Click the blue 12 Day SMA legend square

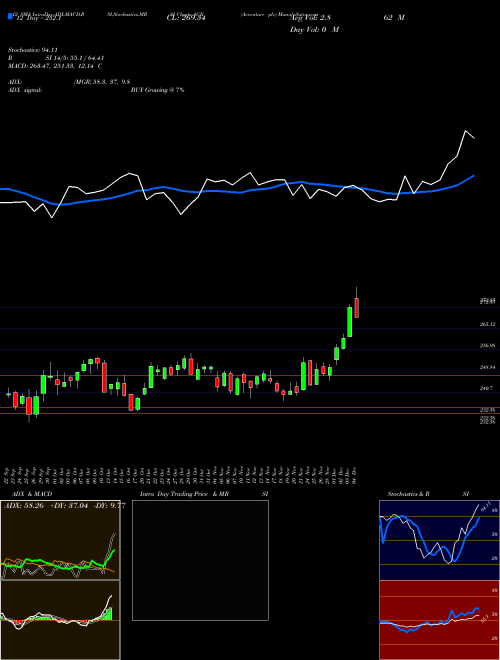11,16
